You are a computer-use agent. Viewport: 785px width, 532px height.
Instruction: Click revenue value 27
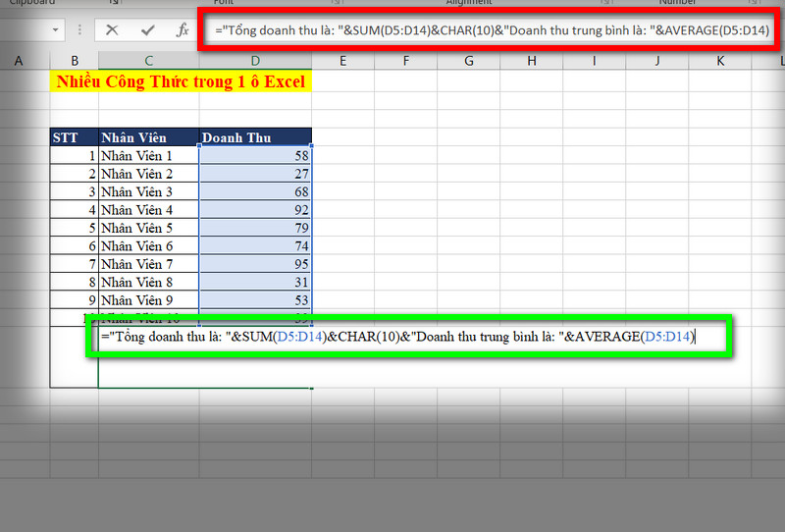point(255,174)
